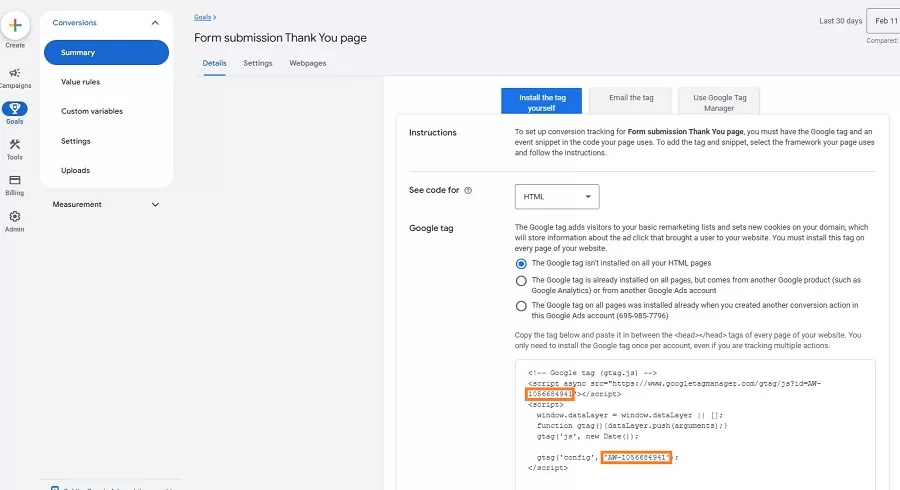Open the Feb 11 date range picker
Screen dimensions: 900x490
pyautogui.click(x=883, y=21)
